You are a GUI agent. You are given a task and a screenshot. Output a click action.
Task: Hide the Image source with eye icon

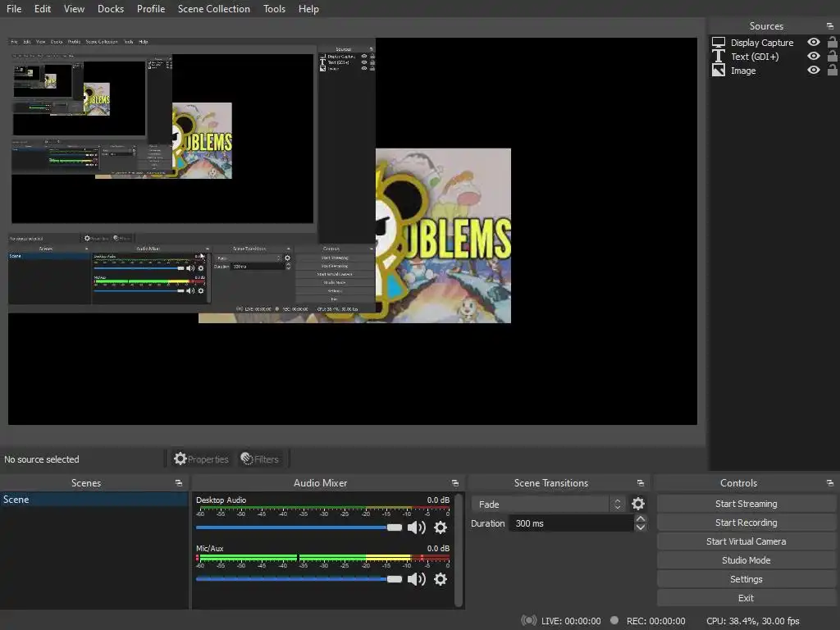pos(813,71)
